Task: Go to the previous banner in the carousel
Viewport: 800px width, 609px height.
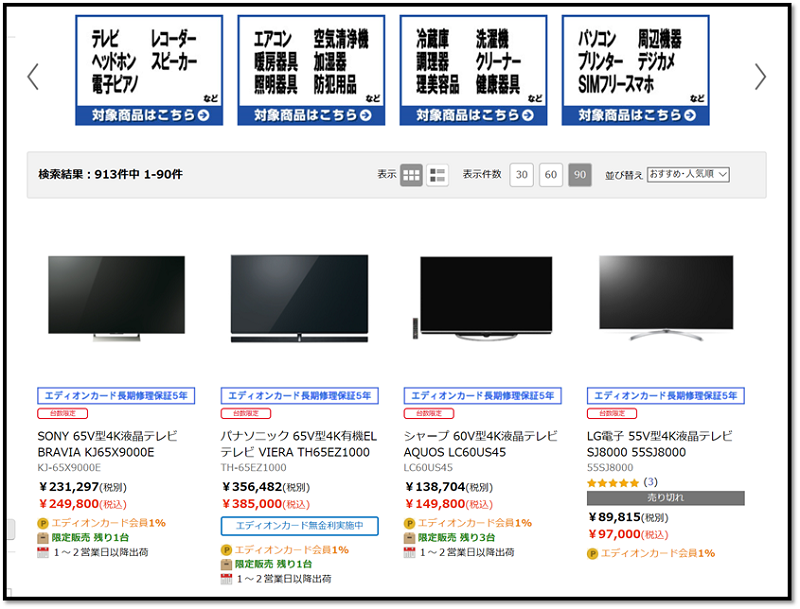Action: [x=33, y=77]
